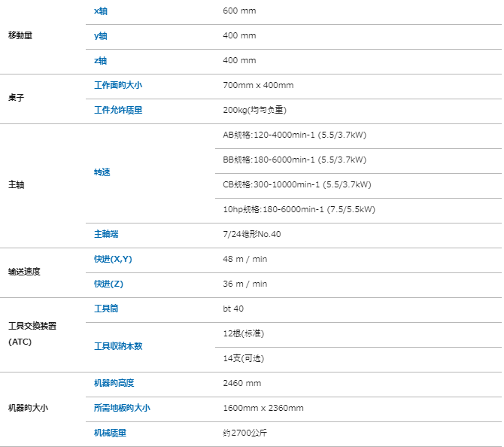Viewport: 504px width, 447px height.
Task: Select the '36 m / min' value
Action: 245,284
